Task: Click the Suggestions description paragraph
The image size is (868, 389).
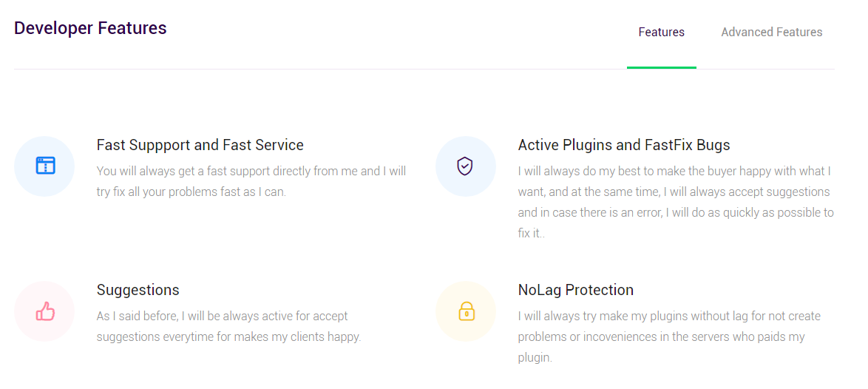Action: pos(228,326)
